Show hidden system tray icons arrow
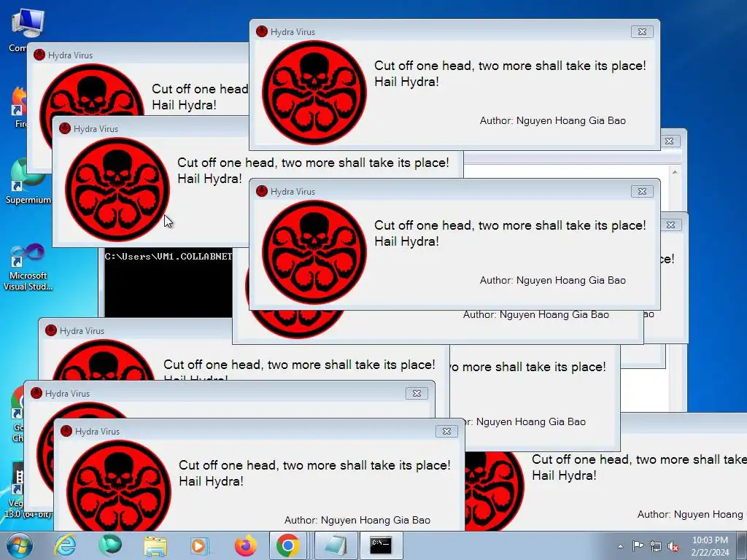 pos(620,546)
